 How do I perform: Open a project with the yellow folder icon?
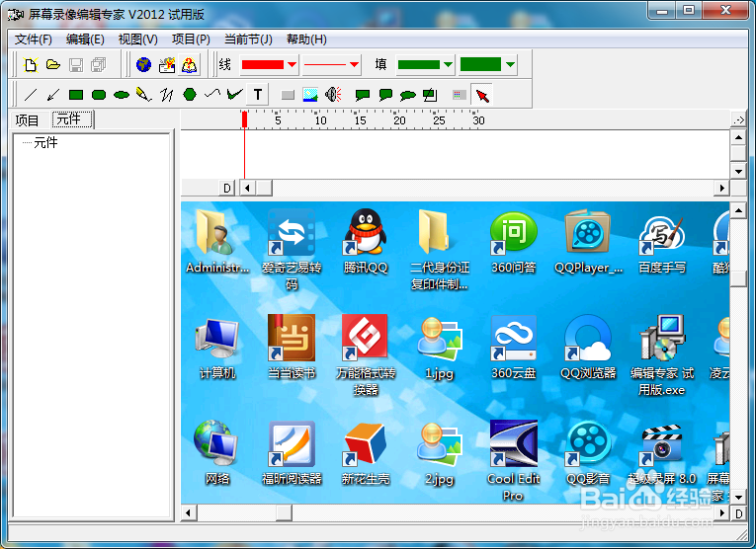53,64
